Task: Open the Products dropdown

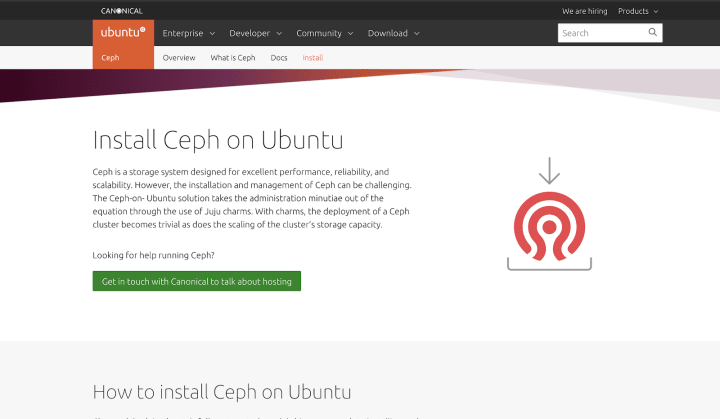Action: click(x=638, y=11)
